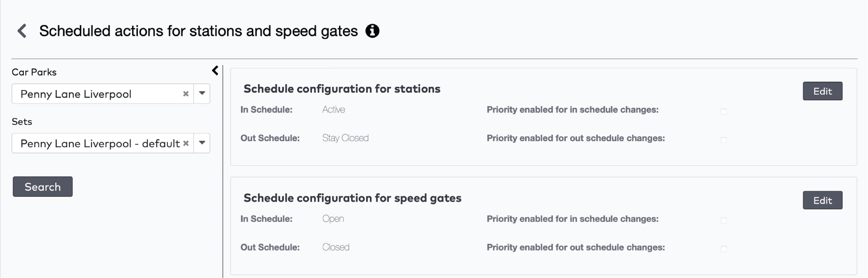Click inside the Sets input field
Screen dimensions: 868x278
[101, 143]
